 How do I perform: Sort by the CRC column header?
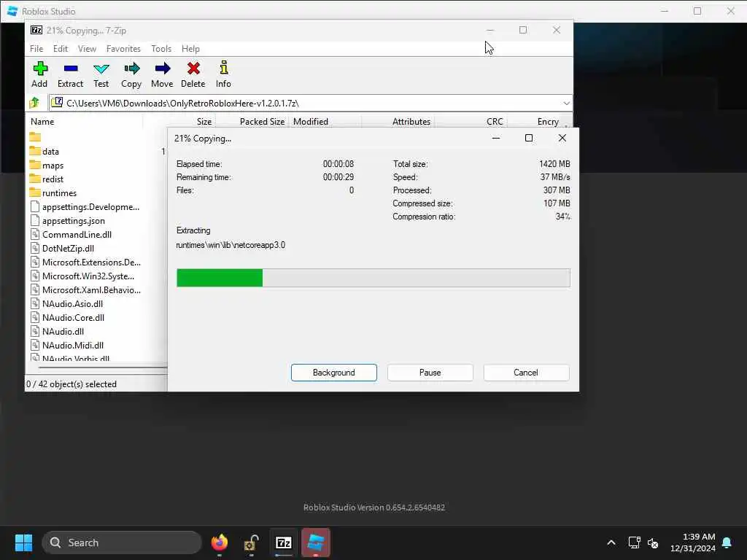coord(495,122)
